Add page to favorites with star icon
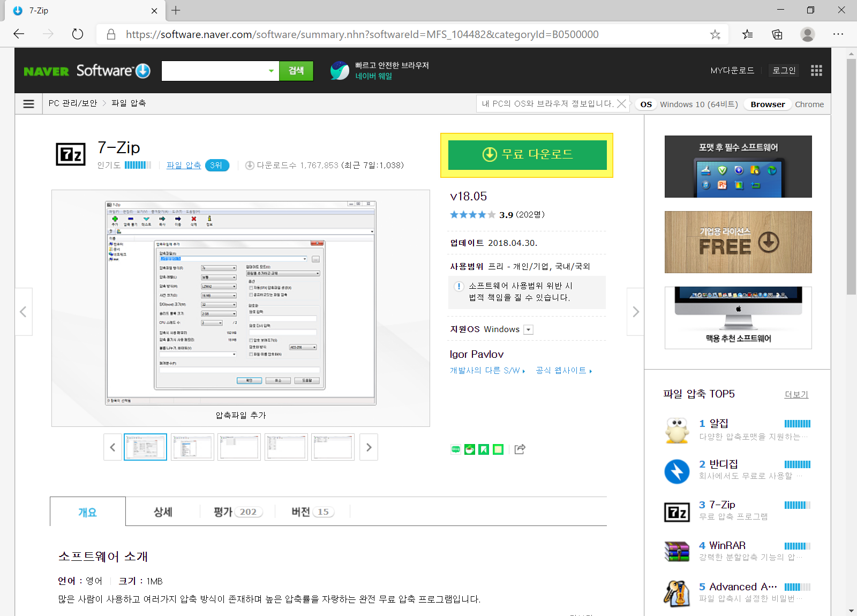 [715, 34]
